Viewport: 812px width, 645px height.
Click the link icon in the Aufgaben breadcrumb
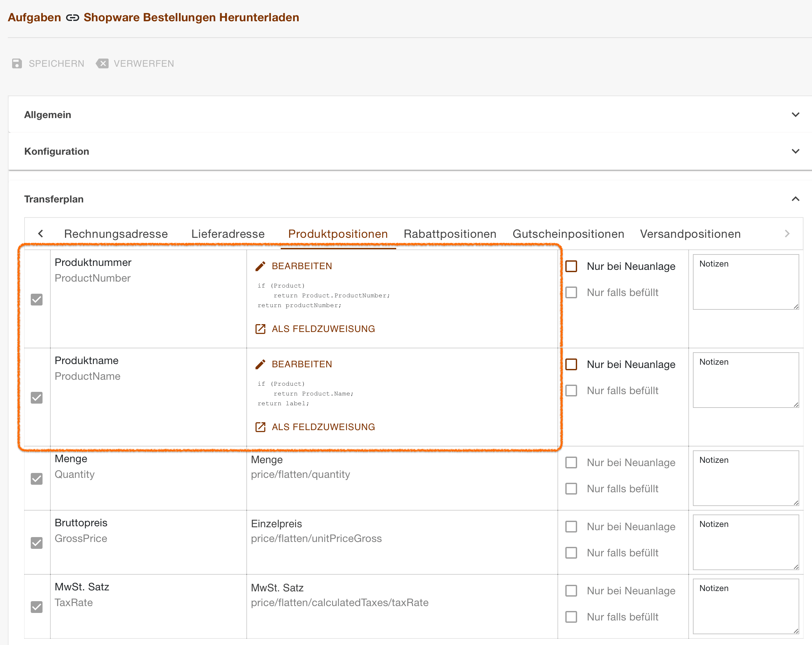72,17
